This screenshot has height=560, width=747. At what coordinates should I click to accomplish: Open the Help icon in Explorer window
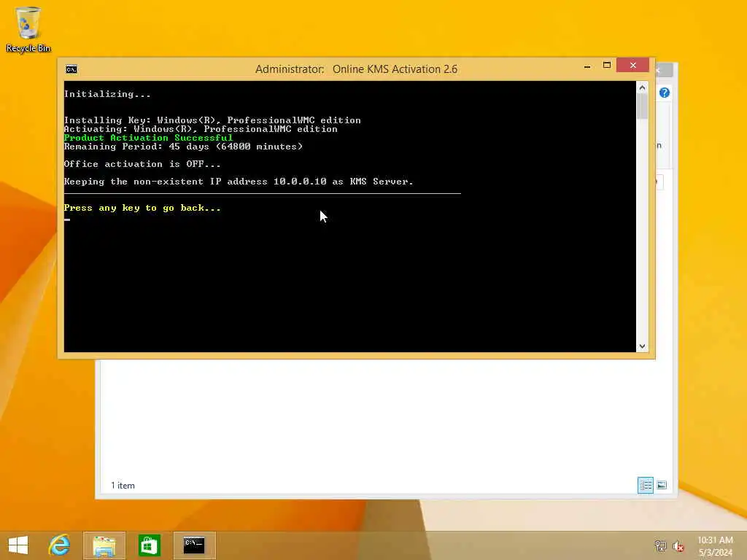coord(664,93)
